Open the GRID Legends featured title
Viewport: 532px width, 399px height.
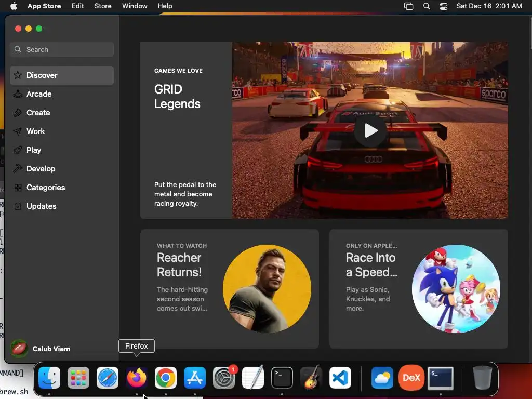pos(177,96)
